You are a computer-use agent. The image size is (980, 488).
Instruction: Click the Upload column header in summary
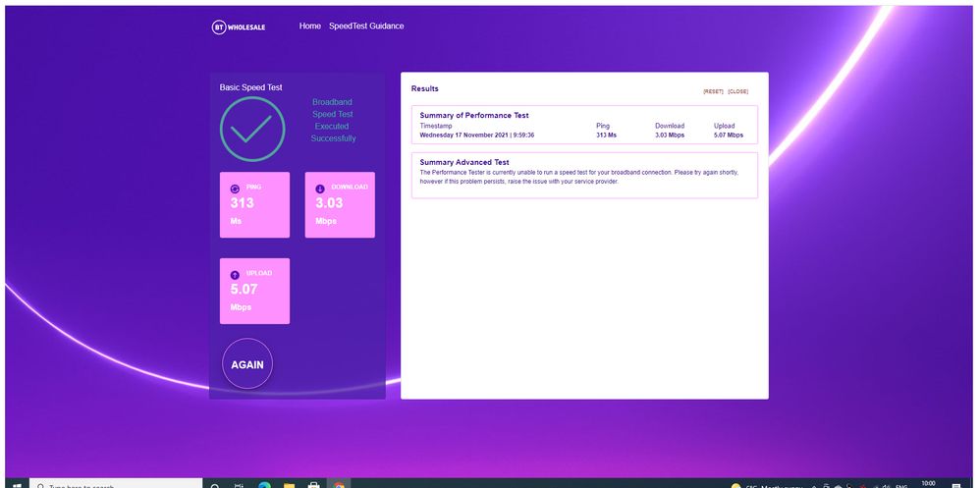click(725, 127)
